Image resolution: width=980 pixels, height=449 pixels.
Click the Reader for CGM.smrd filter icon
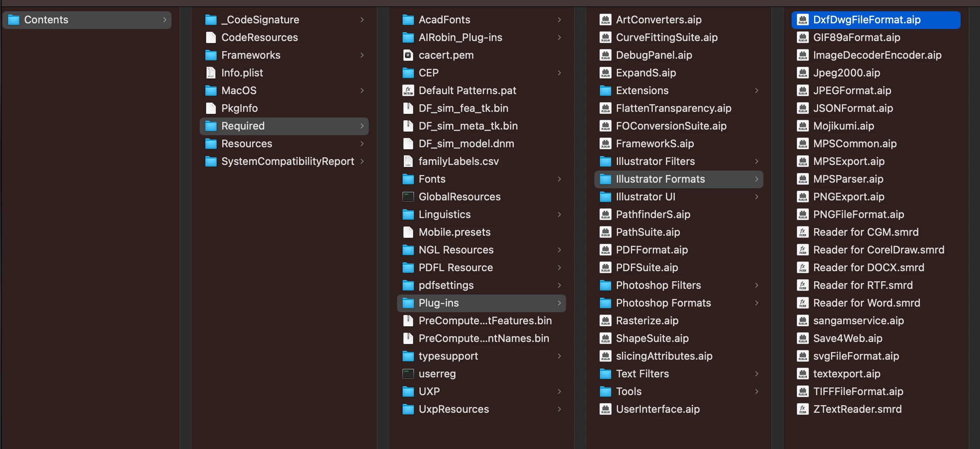click(x=802, y=232)
